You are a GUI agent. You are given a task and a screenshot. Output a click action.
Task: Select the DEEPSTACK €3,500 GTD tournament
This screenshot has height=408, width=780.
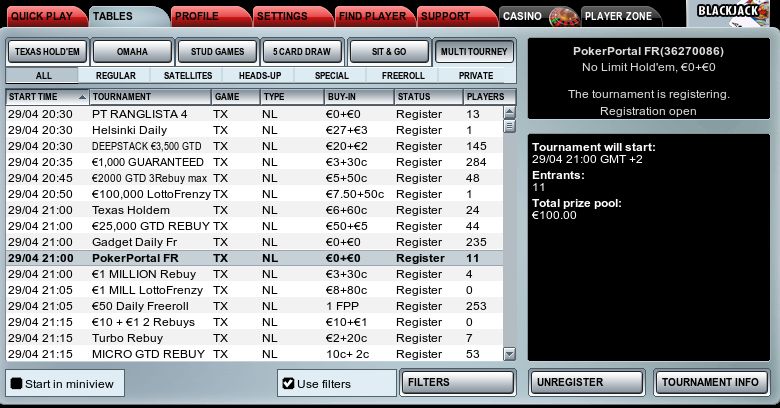click(x=254, y=146)
